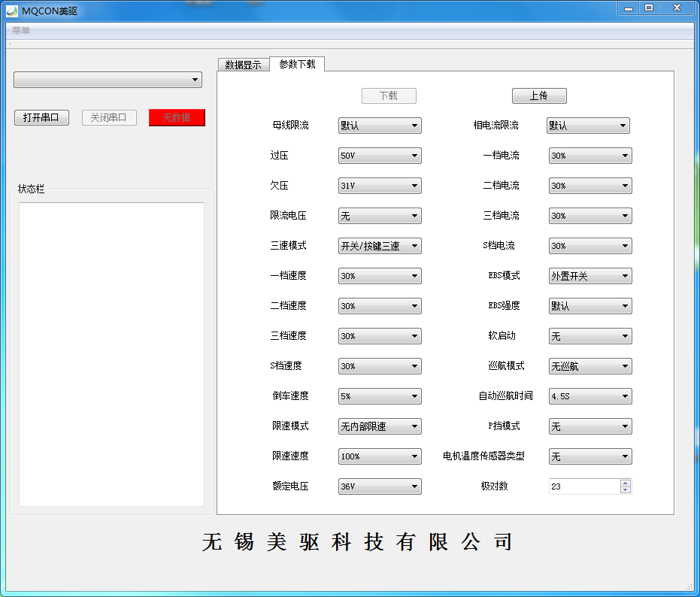Image resolution: width=700 pixels, height=597 pixels.
Task: Switch to the 数据显示 tab
Action: pos(243,65)
